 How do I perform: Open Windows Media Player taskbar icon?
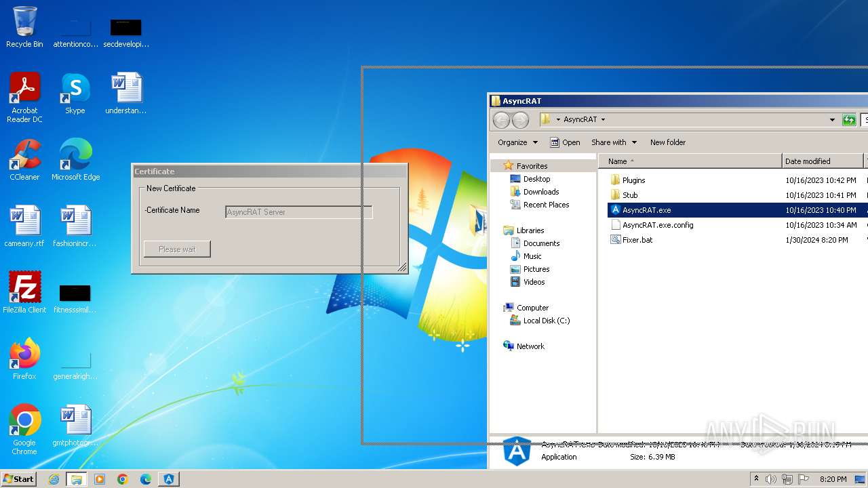point(100,479)
